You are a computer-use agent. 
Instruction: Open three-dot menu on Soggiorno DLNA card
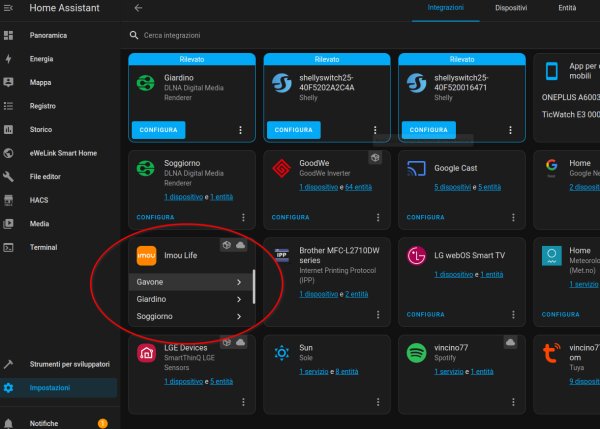[x=243, y=217]
